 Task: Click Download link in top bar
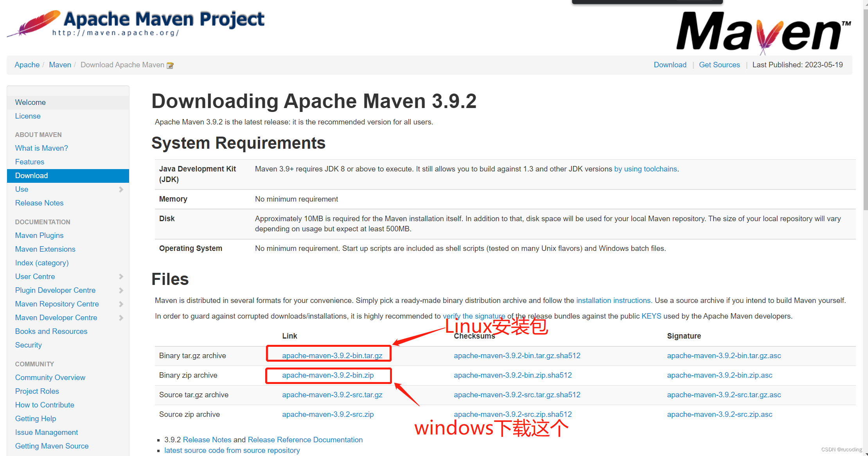[670, 65]
